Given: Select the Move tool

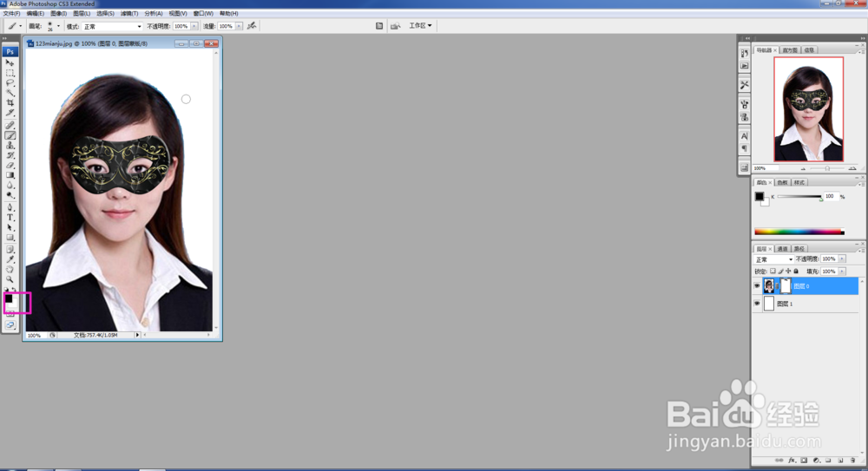Looking at the screenshot, I should tap(10, 62).
